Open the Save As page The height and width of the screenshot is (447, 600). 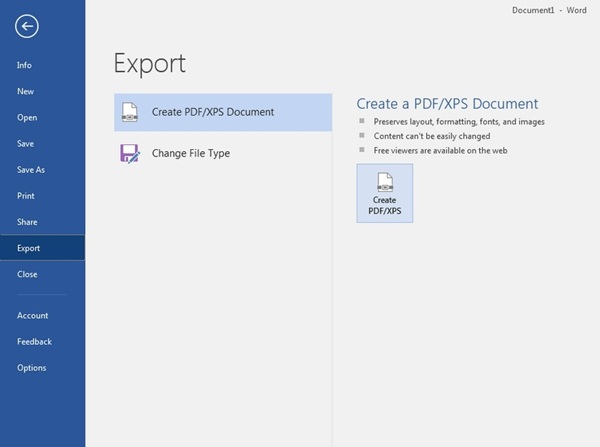coord(30,170)
